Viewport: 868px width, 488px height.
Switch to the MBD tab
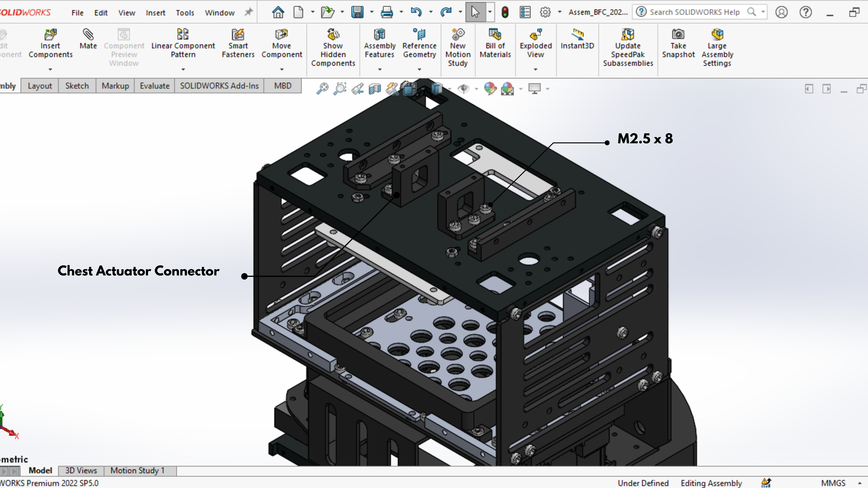(283, 86)
